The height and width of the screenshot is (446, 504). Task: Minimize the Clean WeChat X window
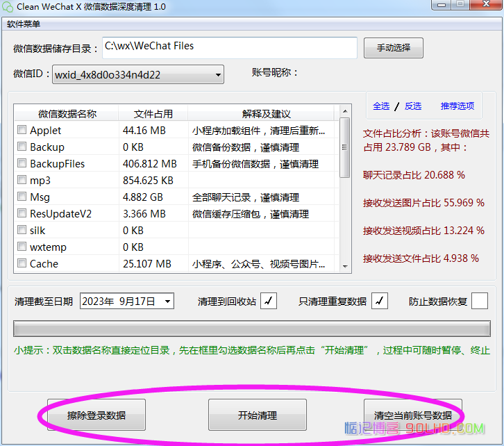pyautogui.click(x=442, y=4)
